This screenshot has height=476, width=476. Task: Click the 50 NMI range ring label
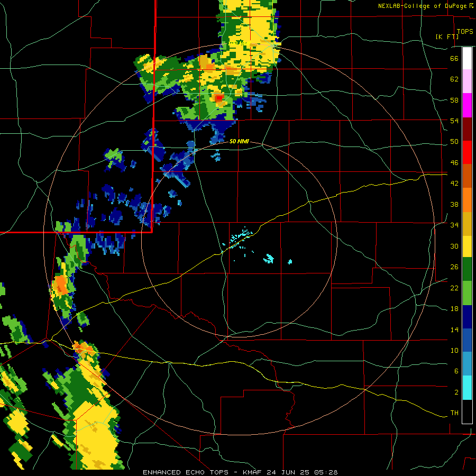pos(239,141)
